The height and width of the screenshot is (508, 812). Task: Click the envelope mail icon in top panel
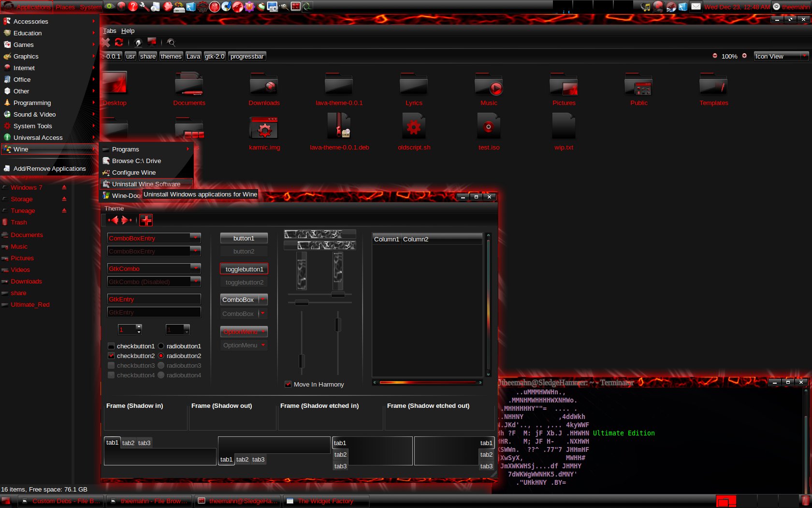coord(696,7)
